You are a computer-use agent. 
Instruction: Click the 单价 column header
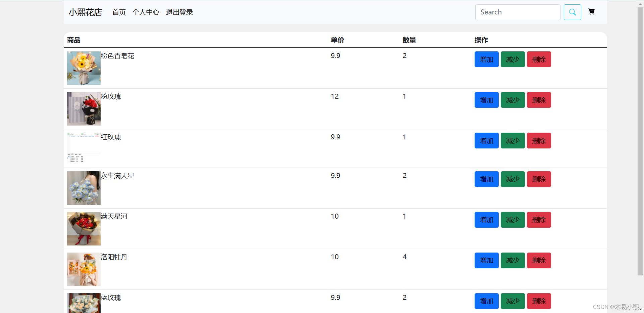tap(337, 40)
